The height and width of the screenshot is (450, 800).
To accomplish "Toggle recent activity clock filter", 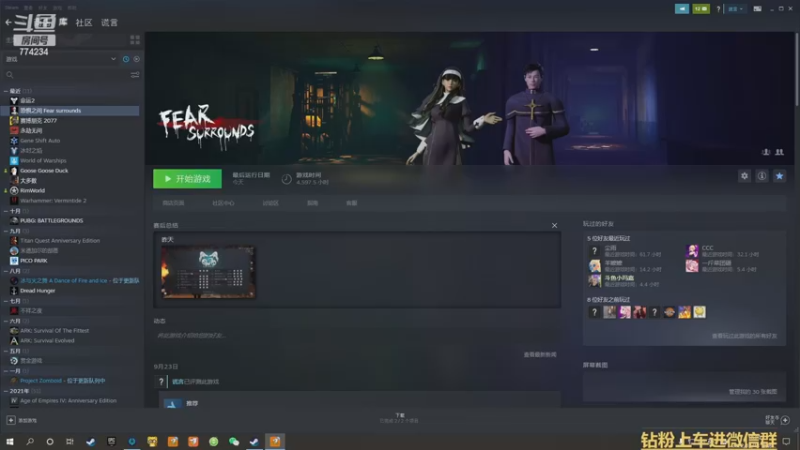I will click(126, 59).
